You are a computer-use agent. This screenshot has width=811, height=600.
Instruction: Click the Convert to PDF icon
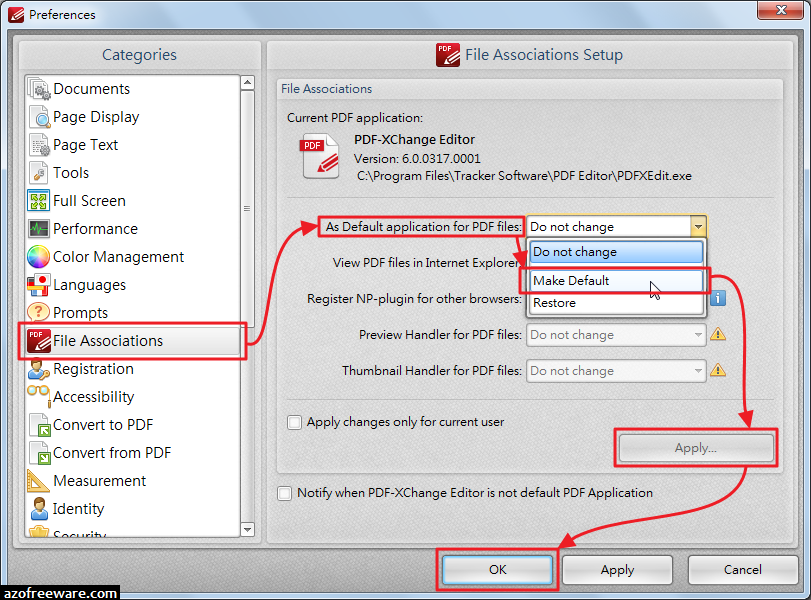tap(39, 425)
